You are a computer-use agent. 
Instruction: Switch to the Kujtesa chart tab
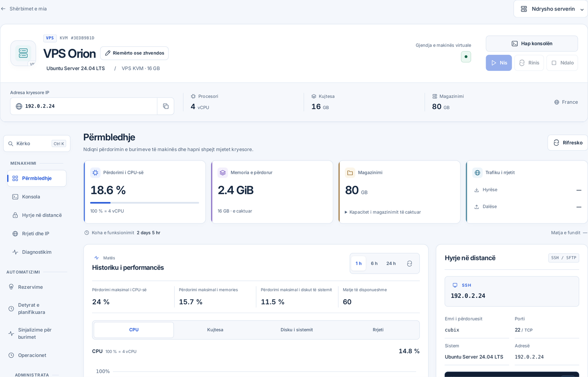(215, 330)
